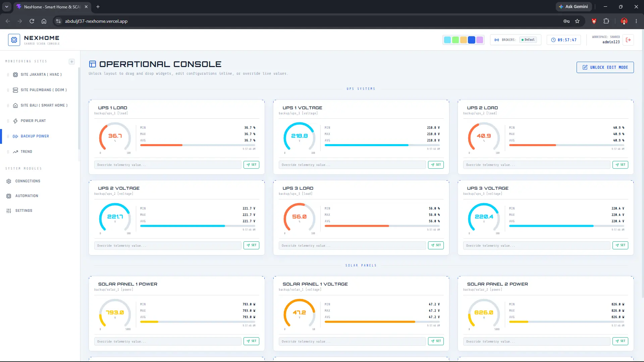Select the green theme color swatch

(455, 40)
